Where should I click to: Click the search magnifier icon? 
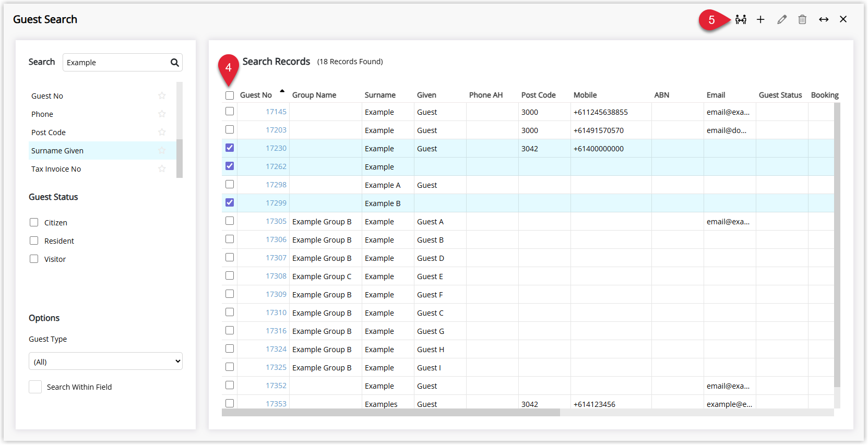pyautogui.click(x=175, y=63)
